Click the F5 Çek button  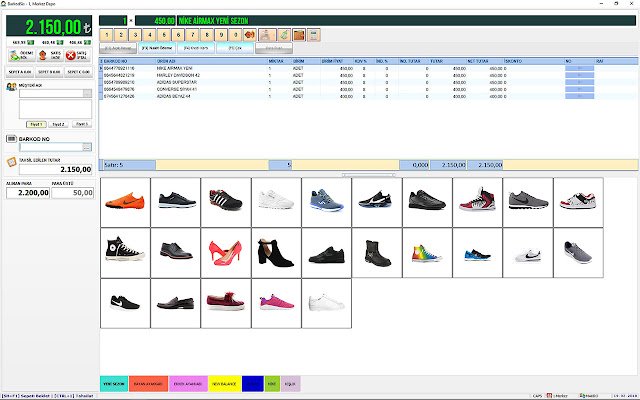click(235, 48)
